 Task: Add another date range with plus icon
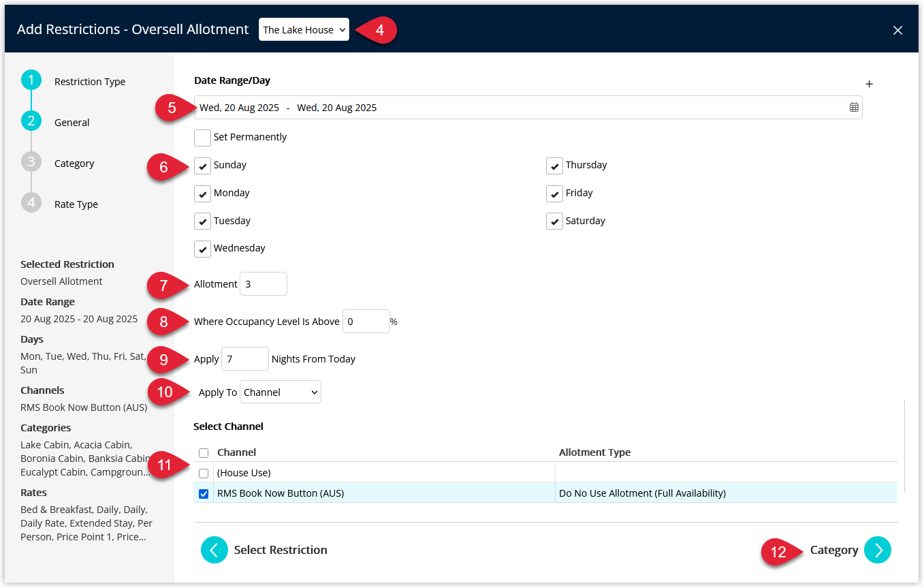pos(869,84)
